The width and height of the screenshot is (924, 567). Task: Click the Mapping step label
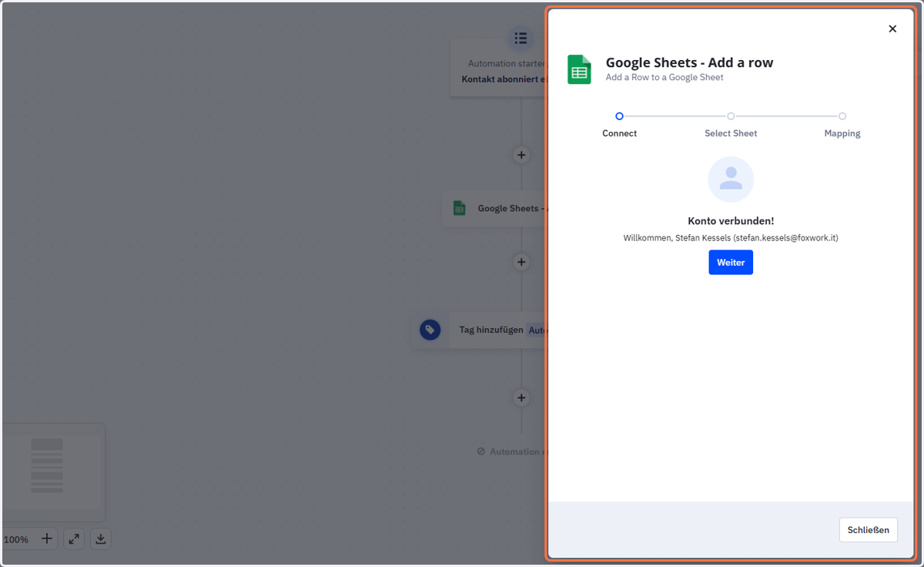(x=842, y=133)
